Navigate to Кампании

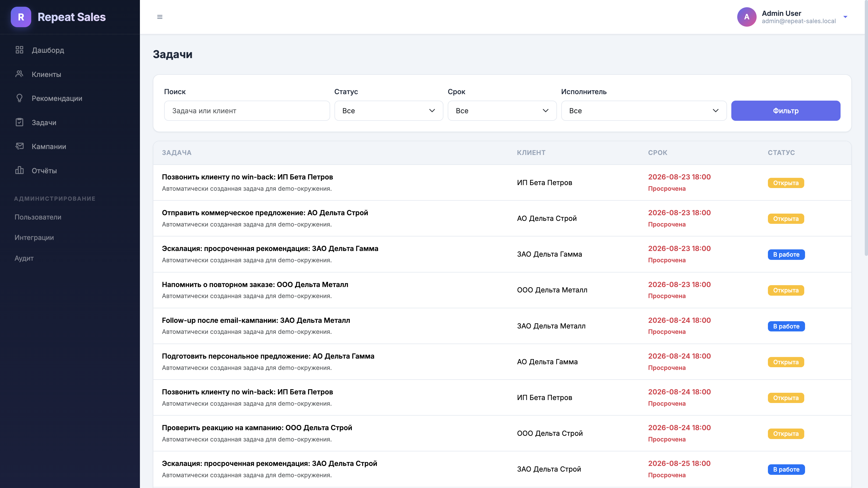[x=49, y=147]
